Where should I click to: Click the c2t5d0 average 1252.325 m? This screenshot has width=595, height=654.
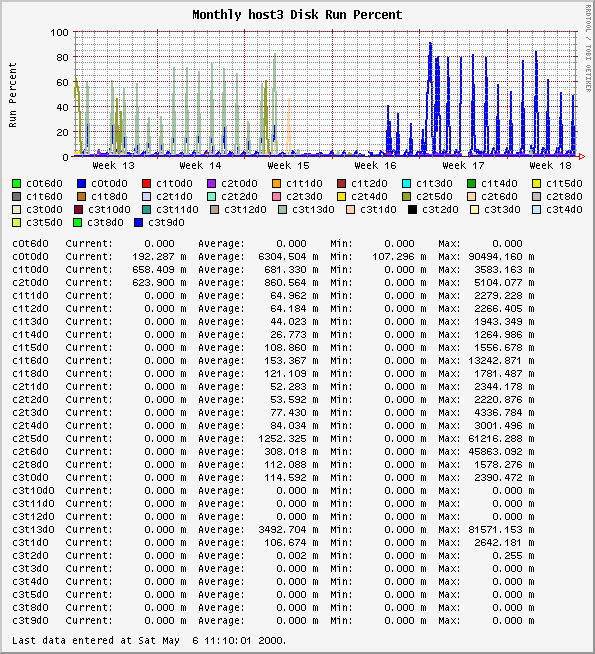click(288, 438)
